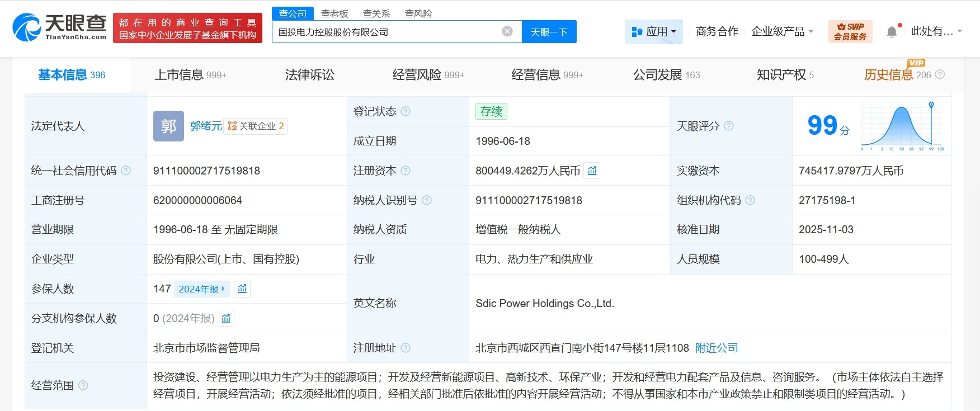Viewport: 980px width, 411px height.
Task: Click 电力、热力生产和供应业 industry text
Action: pyautogui.click(x=534, y=259)
